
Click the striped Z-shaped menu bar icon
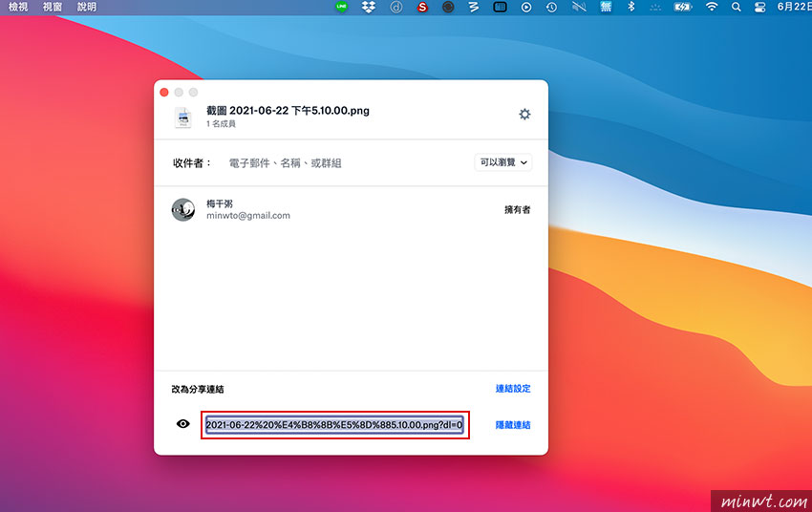click(x=473, y=7)
